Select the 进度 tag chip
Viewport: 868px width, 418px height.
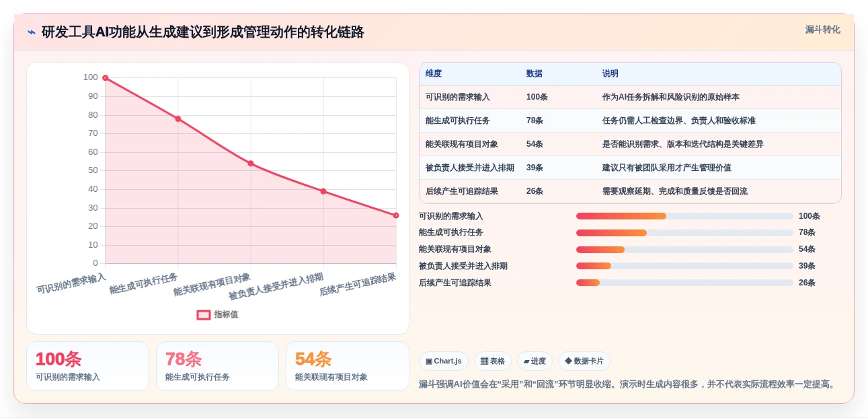coord(535,361)
